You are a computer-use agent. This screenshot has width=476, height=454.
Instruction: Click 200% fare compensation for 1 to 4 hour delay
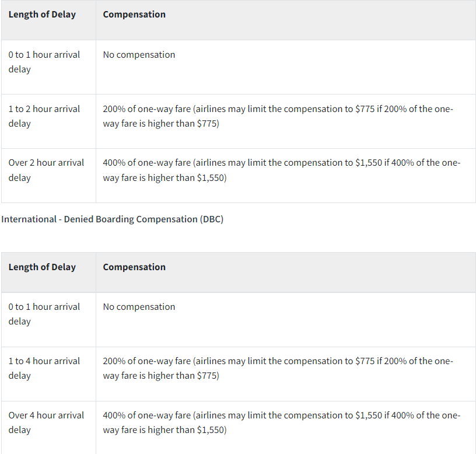tap(278, 368)
